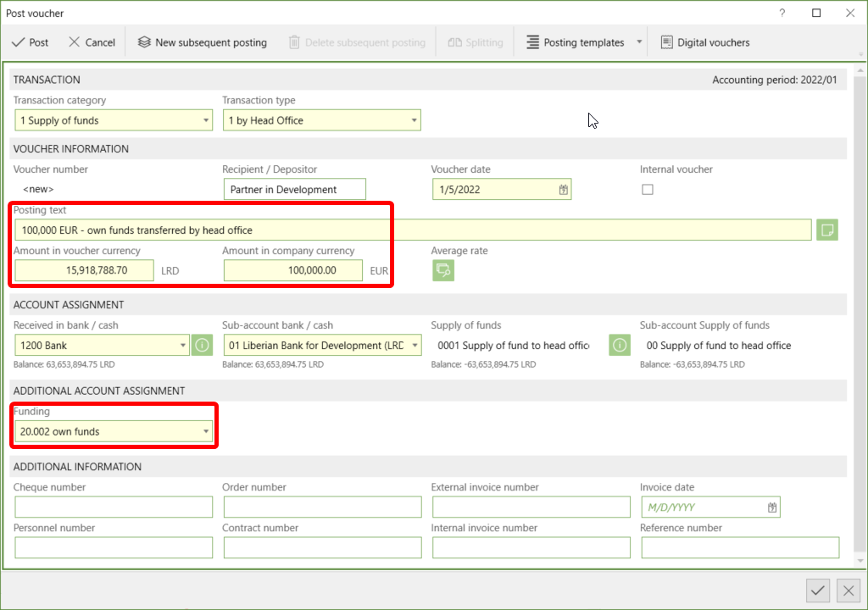Expand Sub-account bank / cash dropdown
868x610 pixels.
pos(415,345)
